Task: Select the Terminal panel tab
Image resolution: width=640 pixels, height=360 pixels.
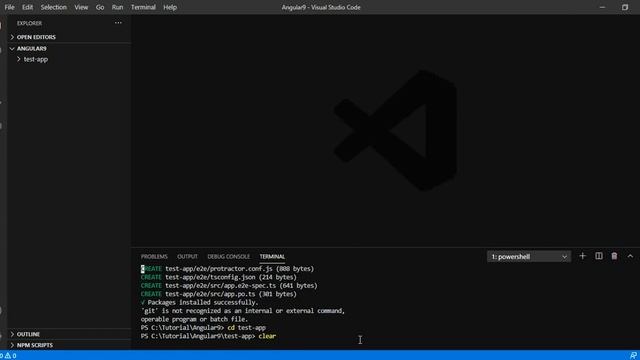Action: 272,257
